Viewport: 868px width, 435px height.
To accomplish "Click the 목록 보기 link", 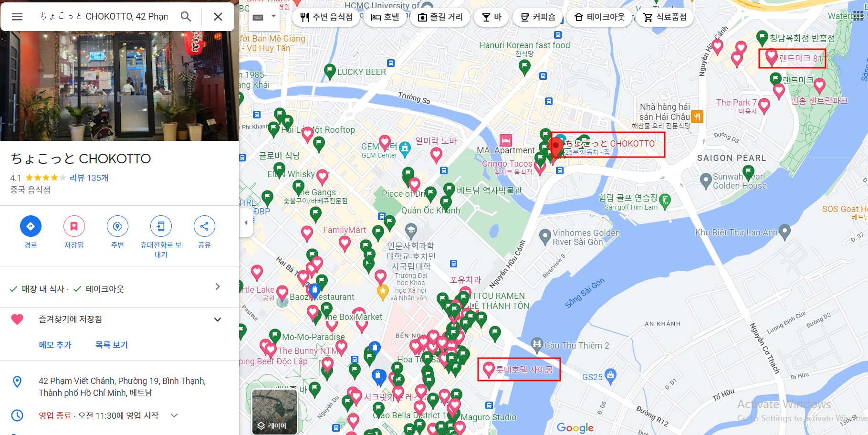I will pyautogui.click(x=112, y=345).
